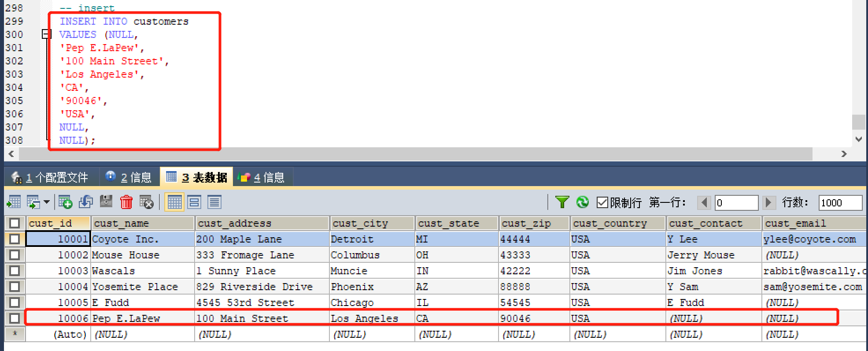Click the insert new row icon
868x351 pixels.
[65, 202]
